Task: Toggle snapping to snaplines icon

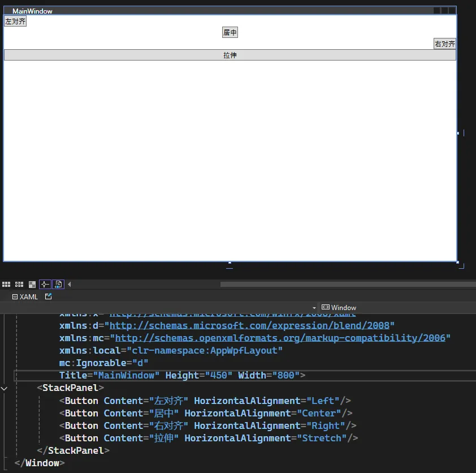Action: tap(45, 284)
